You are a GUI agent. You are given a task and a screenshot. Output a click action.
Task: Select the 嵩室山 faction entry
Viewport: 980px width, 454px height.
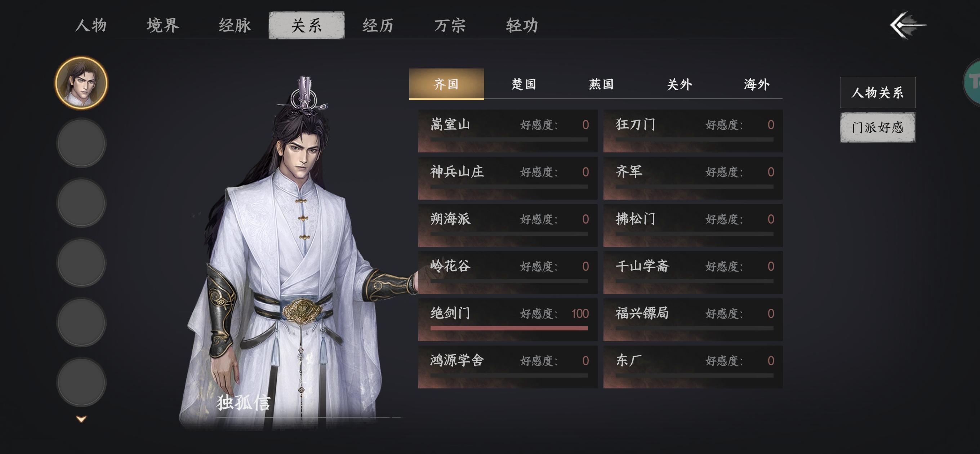pyautogui.click(x=508, y=131)
